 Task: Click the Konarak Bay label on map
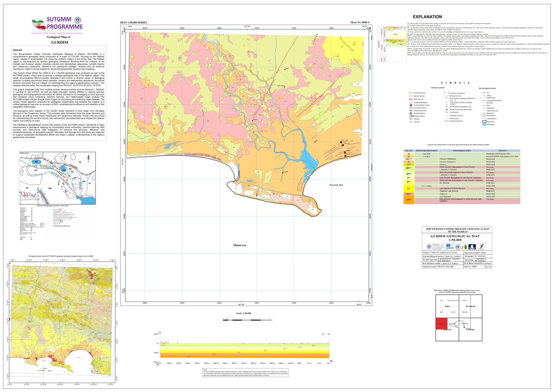coord(336,185)
